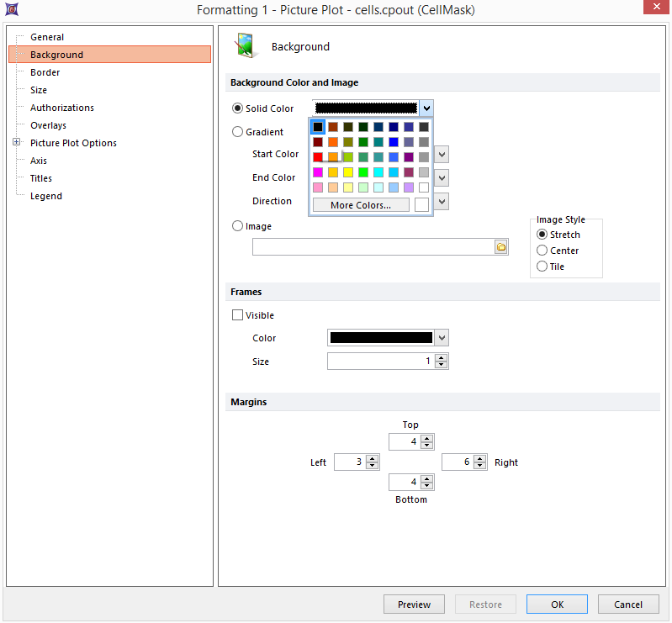Click the browse folder icon for image path
Screen dimensions: 672x623
(500, 247)
